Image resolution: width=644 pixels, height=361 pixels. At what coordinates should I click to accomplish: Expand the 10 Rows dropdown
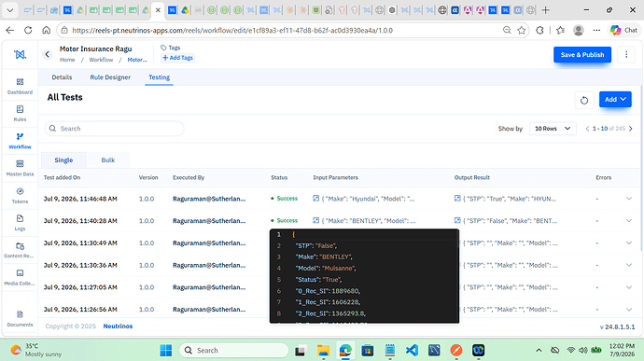[553, 129]
